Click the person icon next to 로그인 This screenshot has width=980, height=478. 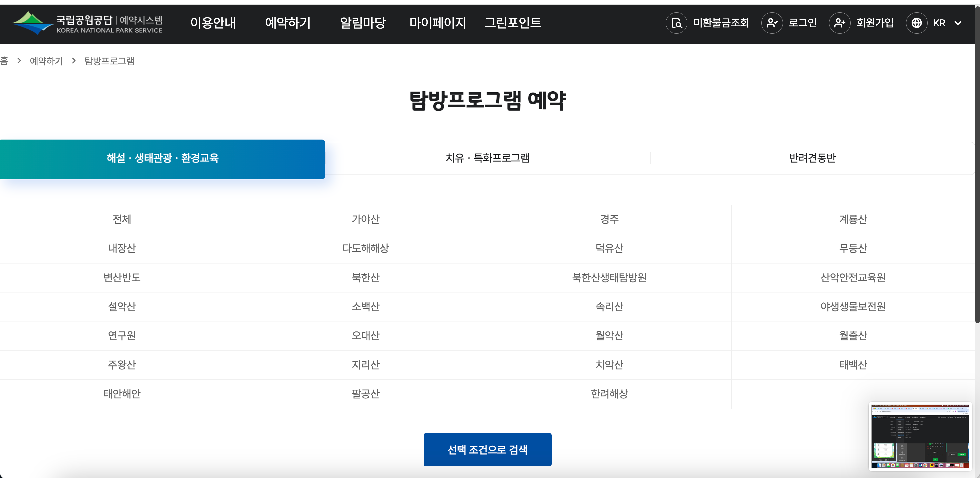pyautogui.click(x=772, y=23)
